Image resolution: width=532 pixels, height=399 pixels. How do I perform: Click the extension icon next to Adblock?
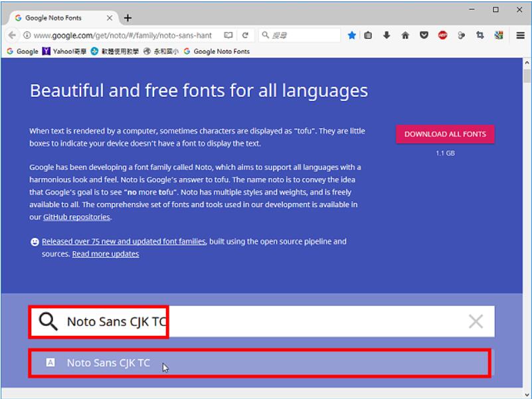(x=461, y=35)
